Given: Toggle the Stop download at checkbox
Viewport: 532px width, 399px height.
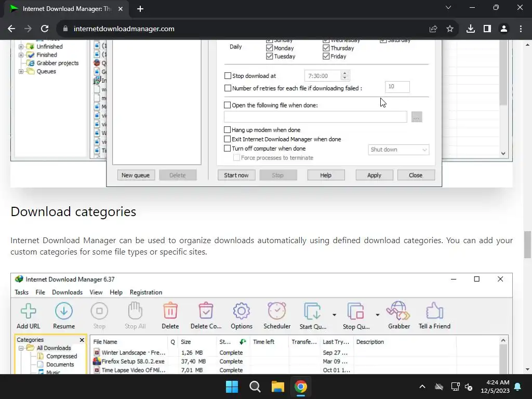Looking at the screenshot, I should tap(228, 76).
